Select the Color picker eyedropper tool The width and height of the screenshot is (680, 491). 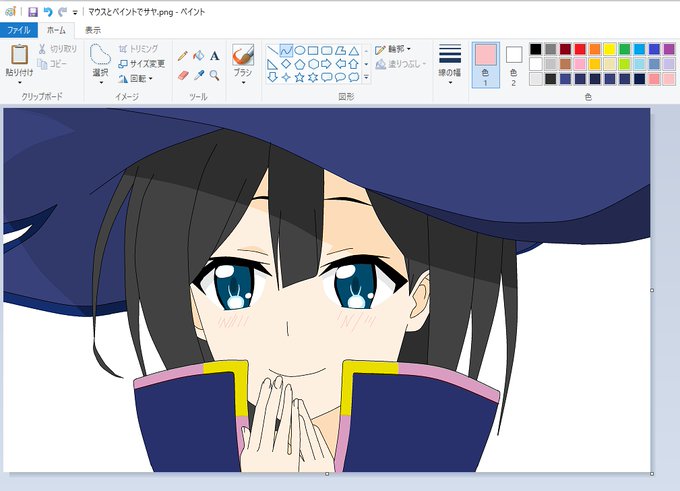(x=199, y=75)
